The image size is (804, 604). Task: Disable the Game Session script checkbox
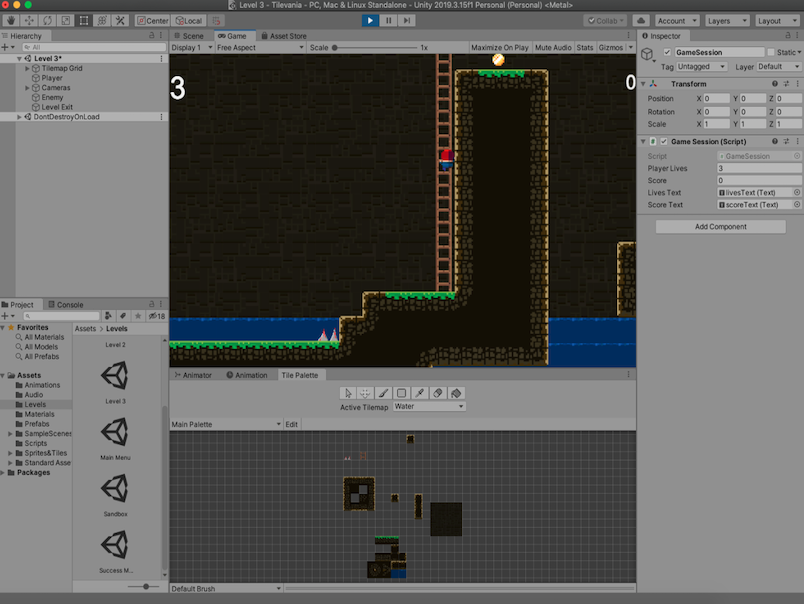click(x=664, y=142)
